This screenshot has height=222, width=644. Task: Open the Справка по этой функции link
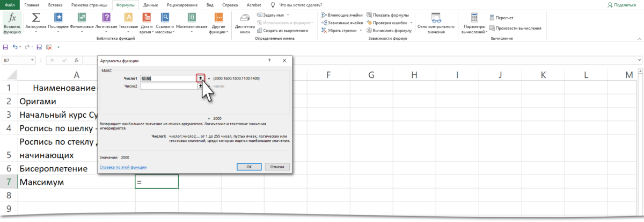click(x=123, y=167)
